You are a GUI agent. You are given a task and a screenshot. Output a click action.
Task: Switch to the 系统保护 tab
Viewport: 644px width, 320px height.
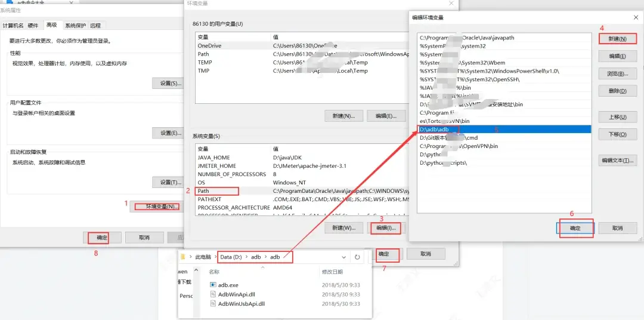[x=75, y=26]
